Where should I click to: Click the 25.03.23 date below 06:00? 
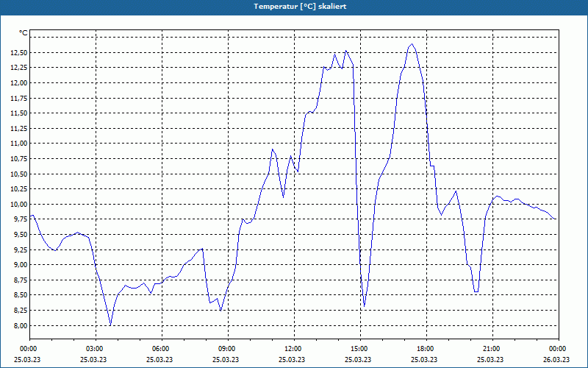(x=159, y=359)
